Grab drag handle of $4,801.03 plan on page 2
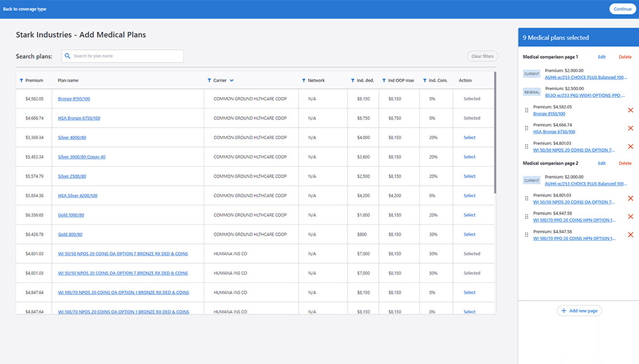The image size is (639, 364). click(527, 199)
